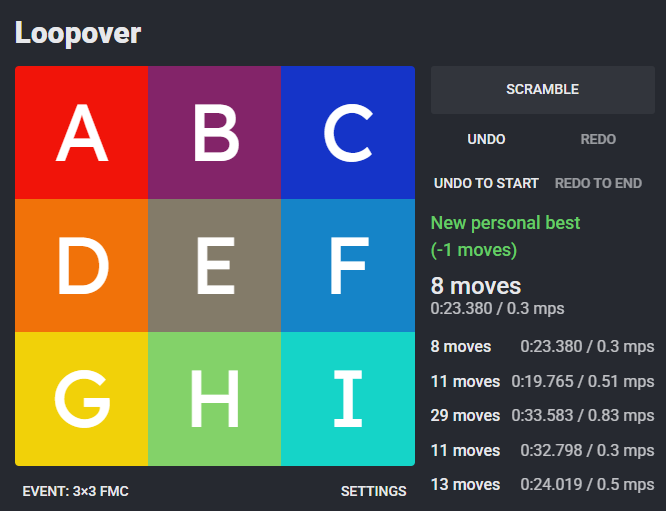Click the teal I tile
Screen dimensions: 666x511
click(348, 399)
